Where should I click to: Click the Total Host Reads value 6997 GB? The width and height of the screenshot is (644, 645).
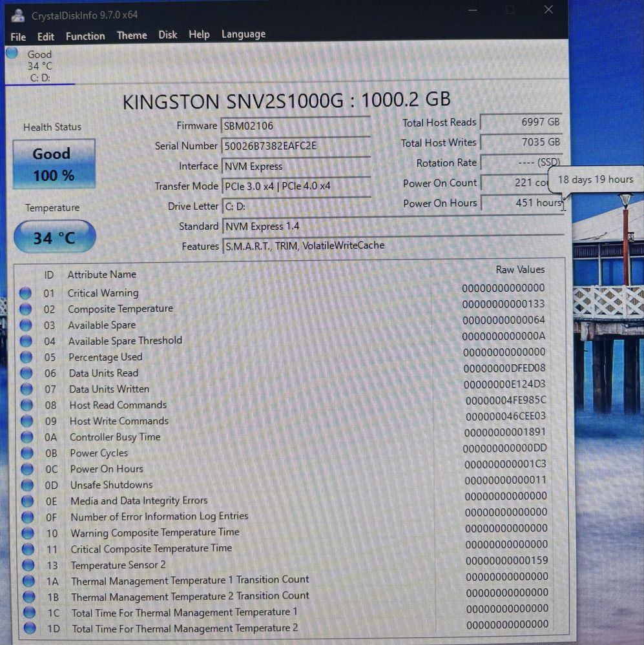[x=521, y=122]
